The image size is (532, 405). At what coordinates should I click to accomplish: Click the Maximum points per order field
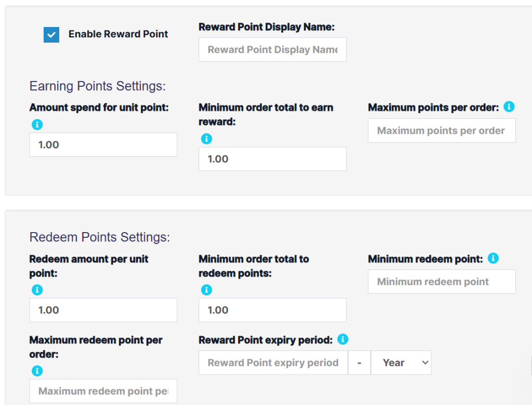pyautogui.click(x=442, y=131)
